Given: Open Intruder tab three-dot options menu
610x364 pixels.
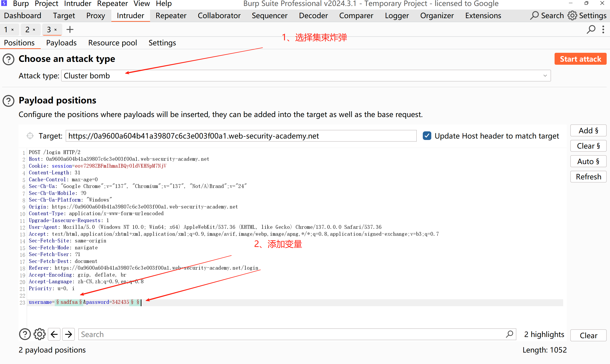Looking at the screenshot, I should click(603, 29).
